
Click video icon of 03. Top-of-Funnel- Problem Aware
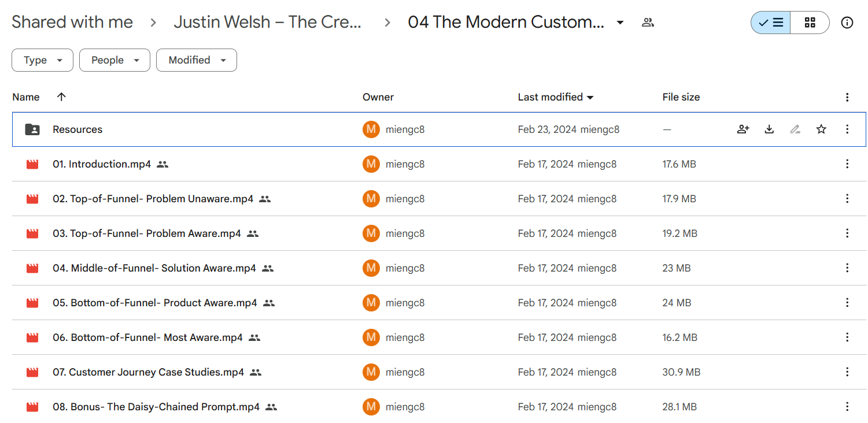coord(32,233)
